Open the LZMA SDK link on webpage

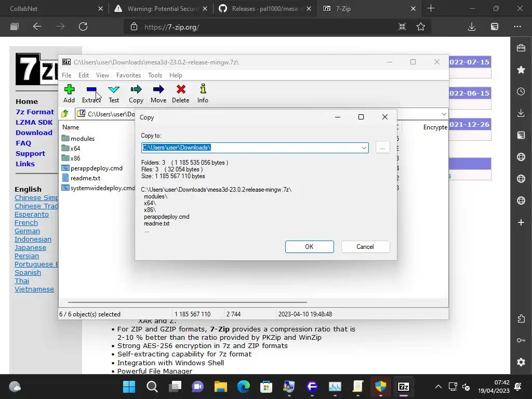34,123
